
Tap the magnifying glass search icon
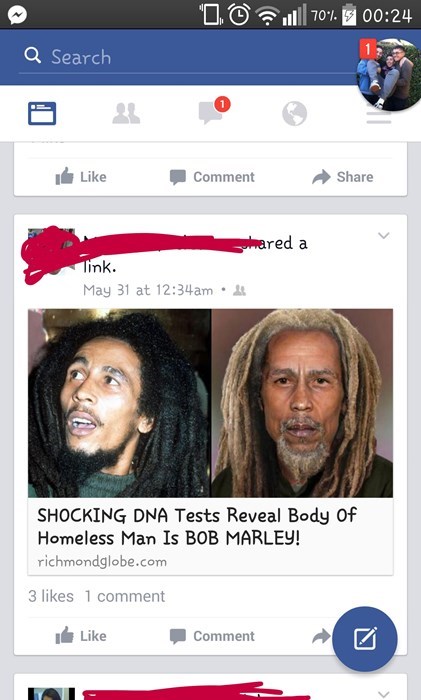[33, 56]
